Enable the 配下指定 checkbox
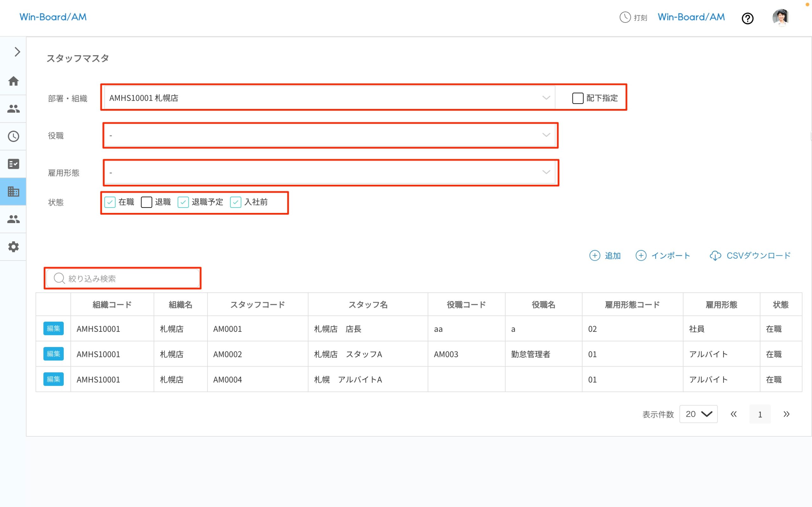812x507 pixels. [x=578, y=98]
